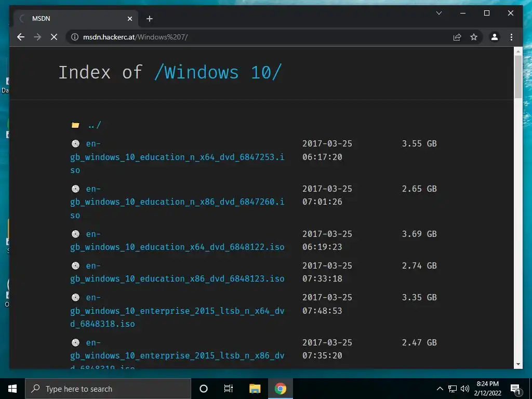Viewport: 532px width, 399px height.
Task: Open enterprise_2015_ltsb_n_x86 iso link
Action: pyautogui.click(x=177, y=355)
